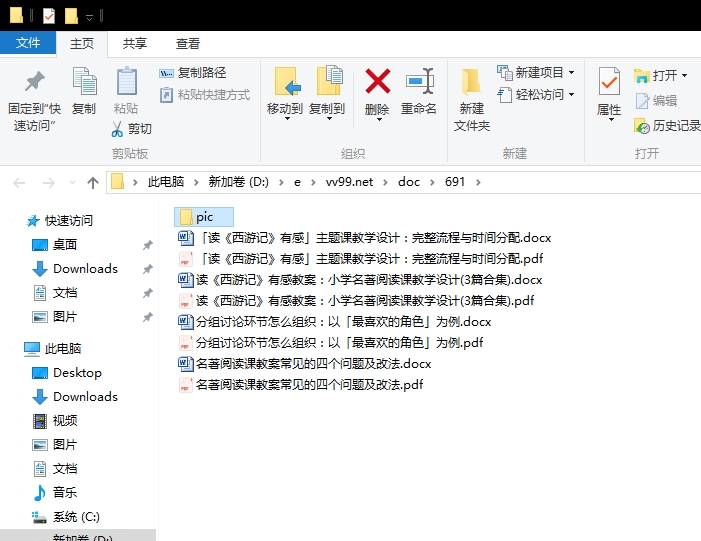Select 分组讨论环节怎么组织 .docx file

coord(335,321)
